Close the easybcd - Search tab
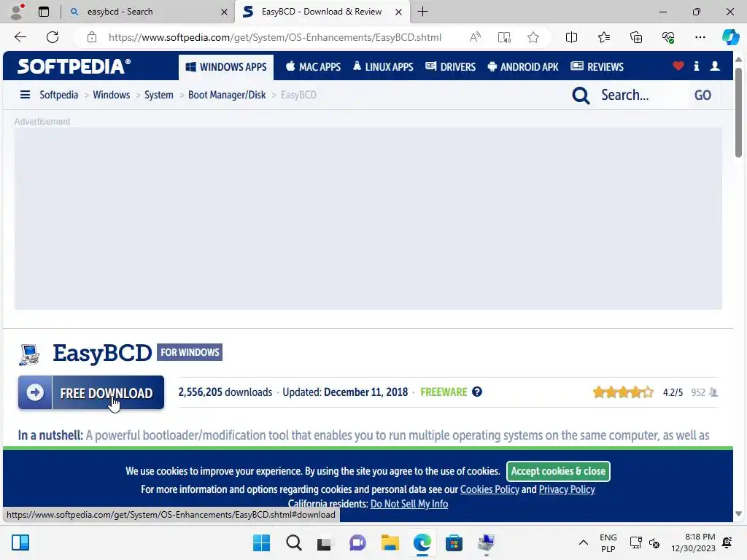 pyautogui.click(x=224, y=12)
